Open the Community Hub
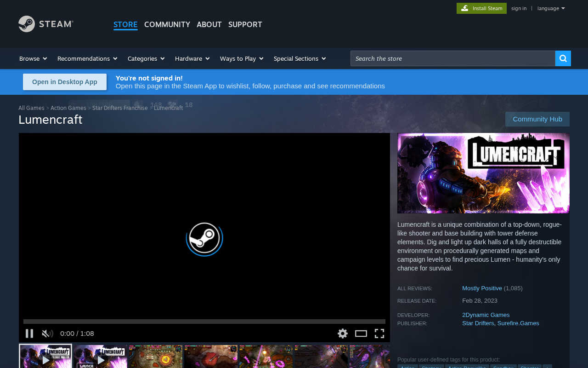The width and height of the screenshot is (588, 368). 537,119
